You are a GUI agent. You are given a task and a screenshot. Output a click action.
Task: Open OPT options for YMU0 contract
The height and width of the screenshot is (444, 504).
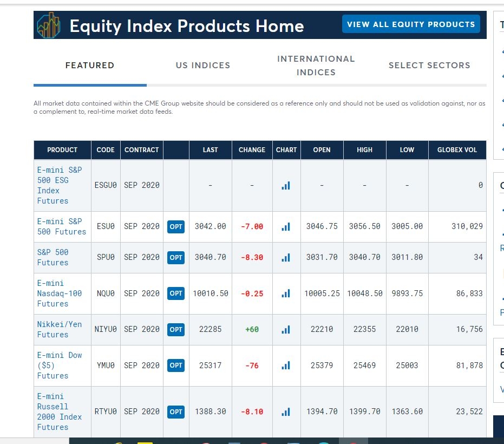click(x=176, y=365)
